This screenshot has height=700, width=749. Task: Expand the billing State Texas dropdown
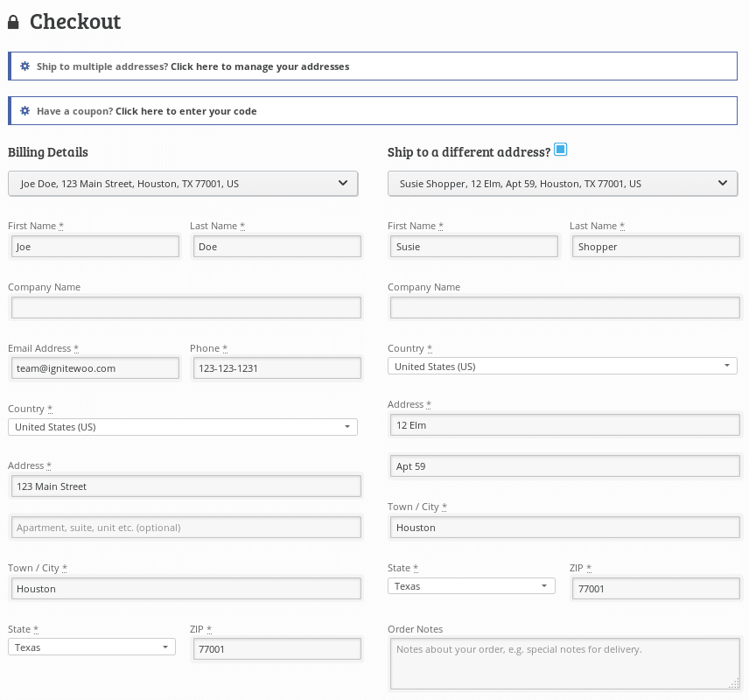(x=92, y=647)
